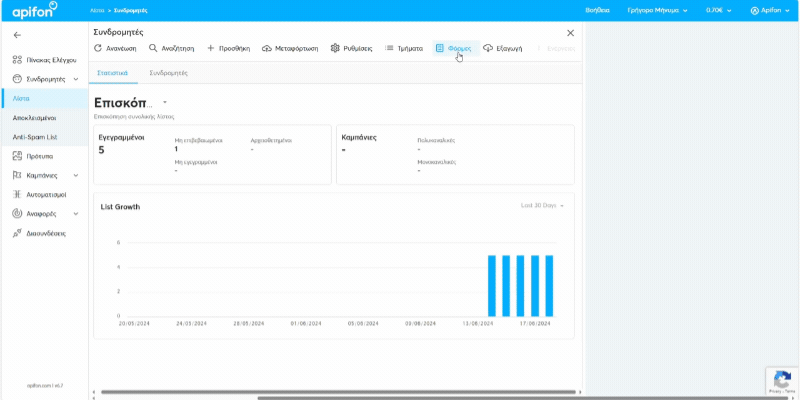Viewport: 800px width, 400px height.
Task: Select Anti-Spam List in sidebar
Action: 35,136
